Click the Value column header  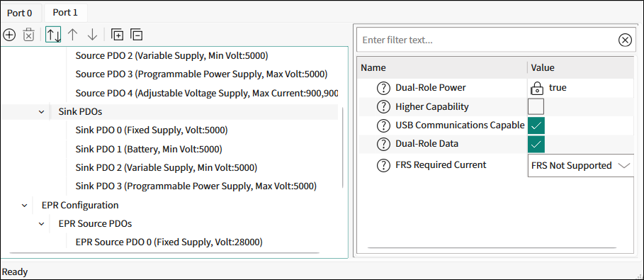coord(581,68)
